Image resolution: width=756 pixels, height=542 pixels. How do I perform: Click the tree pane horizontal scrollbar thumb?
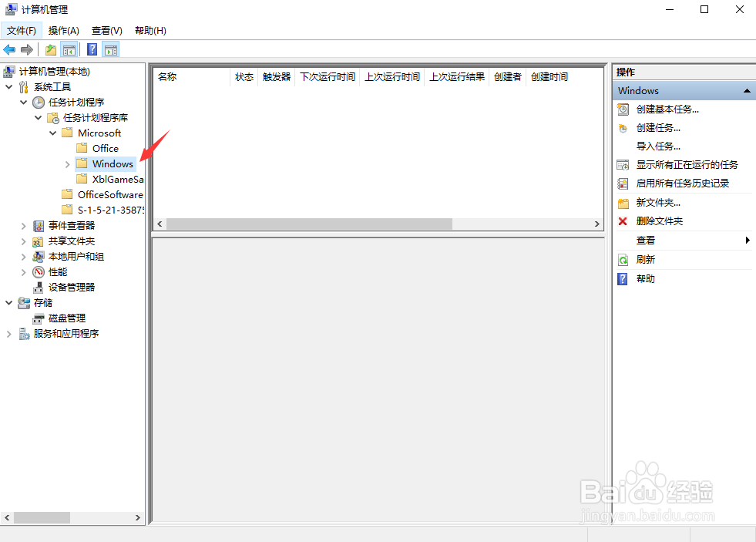click(42, 518)
